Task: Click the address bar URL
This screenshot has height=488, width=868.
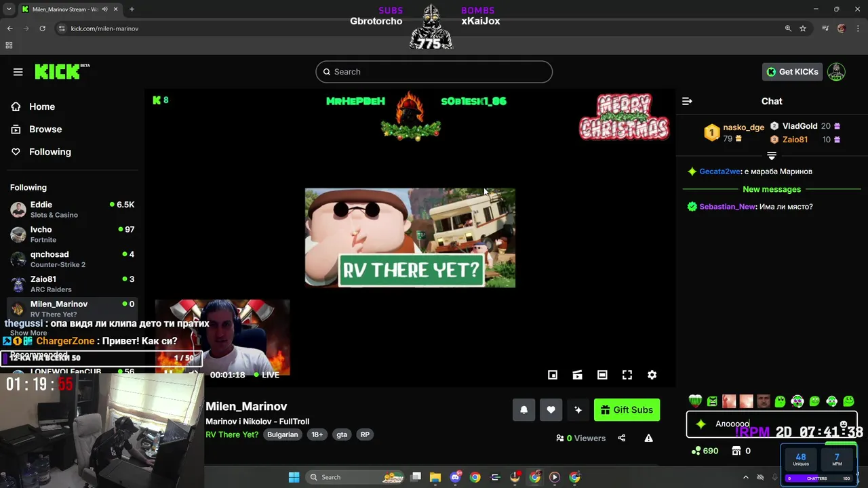Action: [x=104, y=28]
